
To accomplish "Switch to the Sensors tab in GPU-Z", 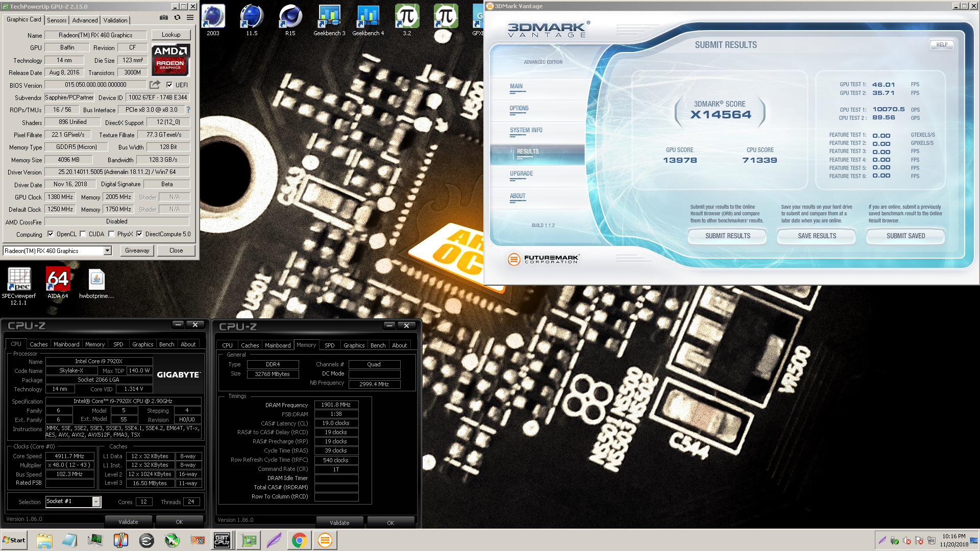I will 57,20.
